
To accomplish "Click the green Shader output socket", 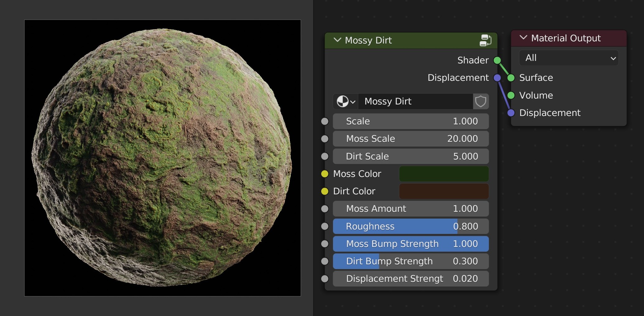I will [x=497, y=60].
